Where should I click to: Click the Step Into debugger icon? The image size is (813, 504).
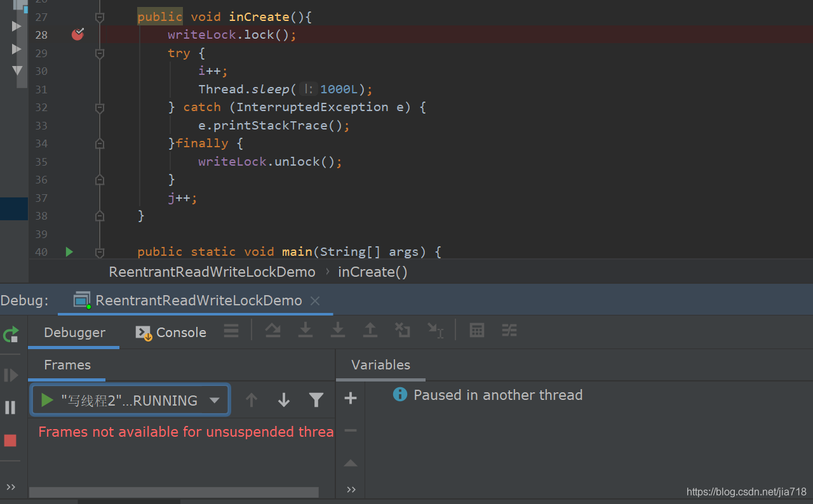coord(306,330)
